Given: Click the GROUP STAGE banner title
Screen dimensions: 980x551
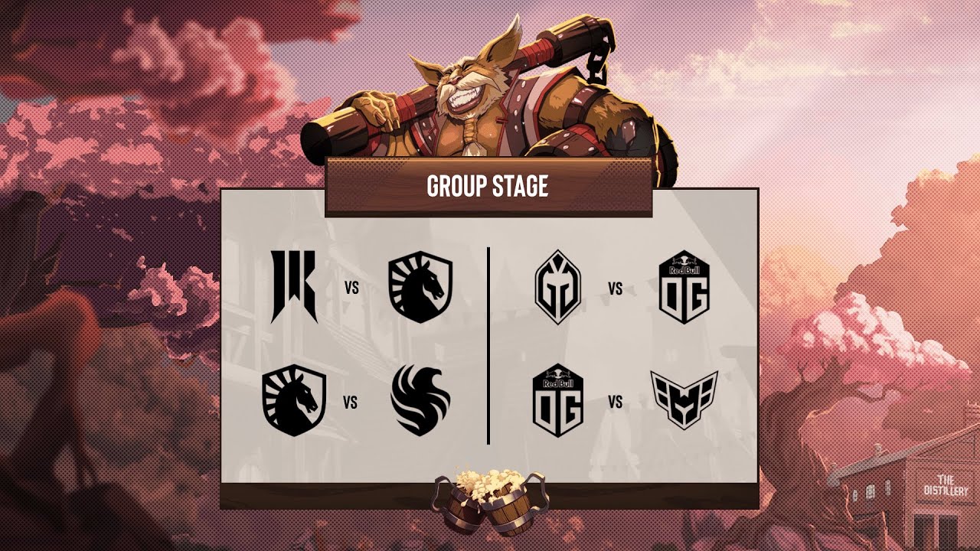Looking at the screenshot, I should point(488,186).
